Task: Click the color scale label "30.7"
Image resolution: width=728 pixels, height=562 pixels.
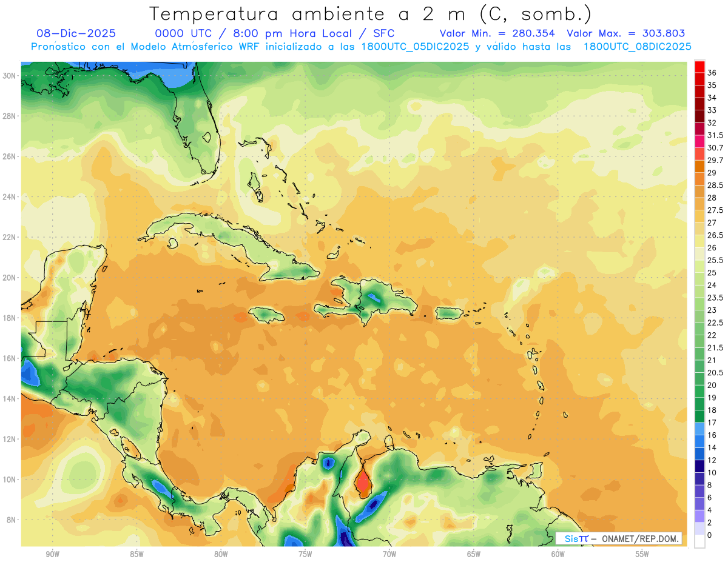Action: coord(715,148)
